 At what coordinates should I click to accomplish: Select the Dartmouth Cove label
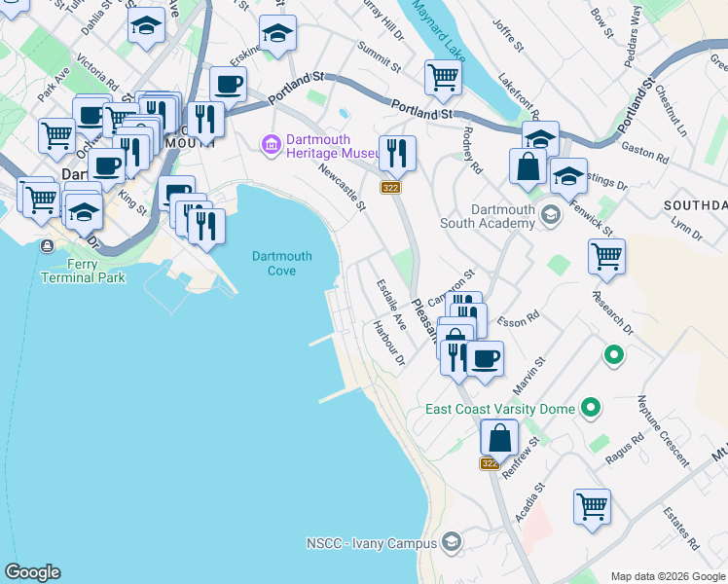[282, 263]
